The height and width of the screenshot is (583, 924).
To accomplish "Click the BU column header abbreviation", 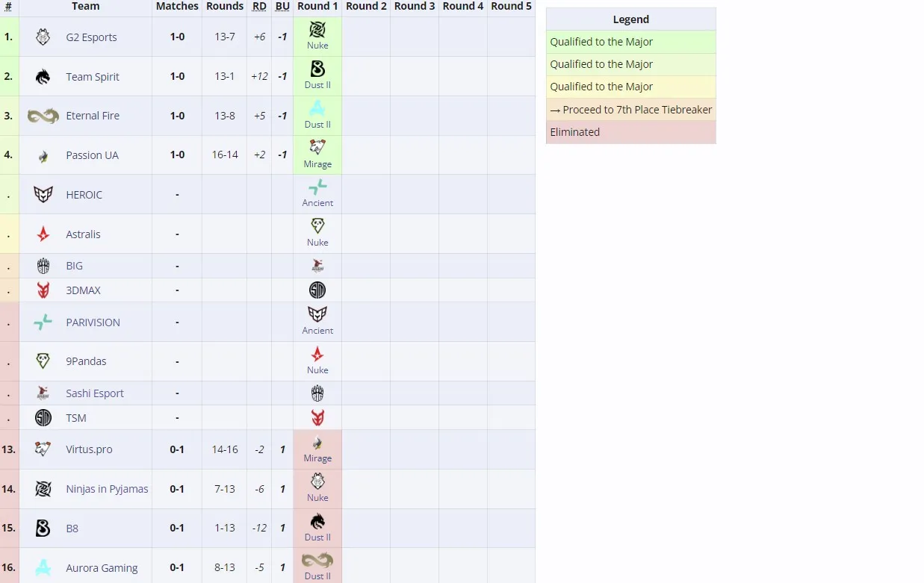I will point(282,6).
